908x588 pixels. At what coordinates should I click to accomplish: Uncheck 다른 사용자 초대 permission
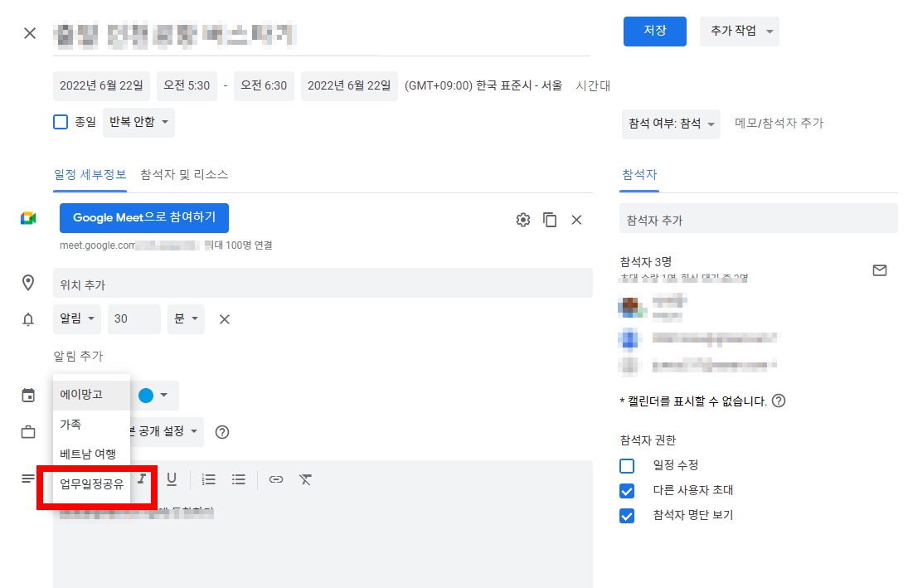[x=627, y=490]
